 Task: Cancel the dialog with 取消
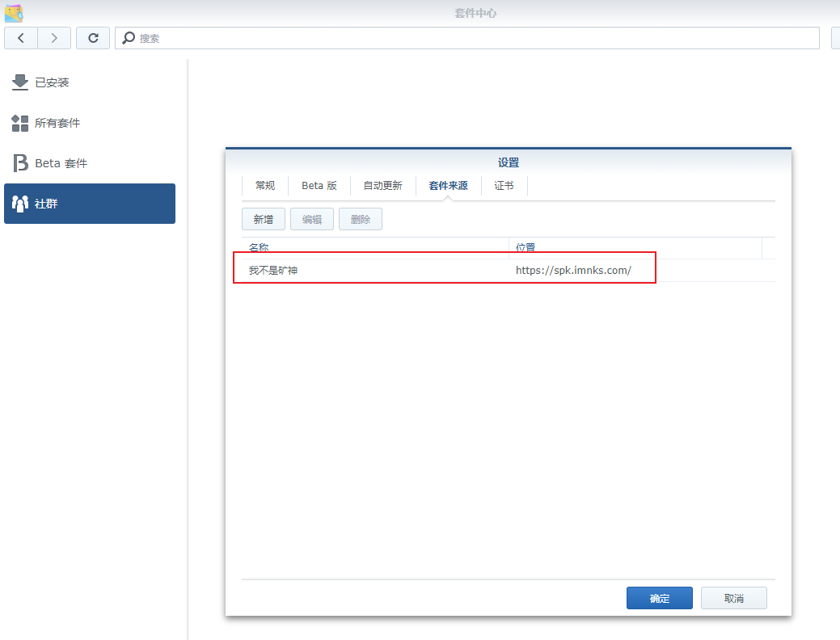pyautogui.click(x=733, y=598)
